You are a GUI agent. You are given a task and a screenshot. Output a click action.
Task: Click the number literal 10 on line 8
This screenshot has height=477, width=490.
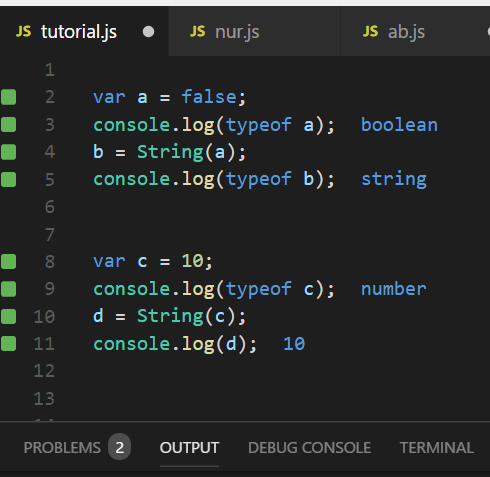point(192,261)
